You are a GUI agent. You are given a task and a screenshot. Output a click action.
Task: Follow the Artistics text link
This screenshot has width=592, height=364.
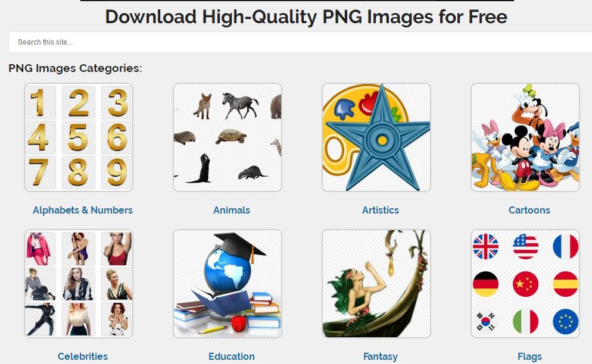click(380, 210)
